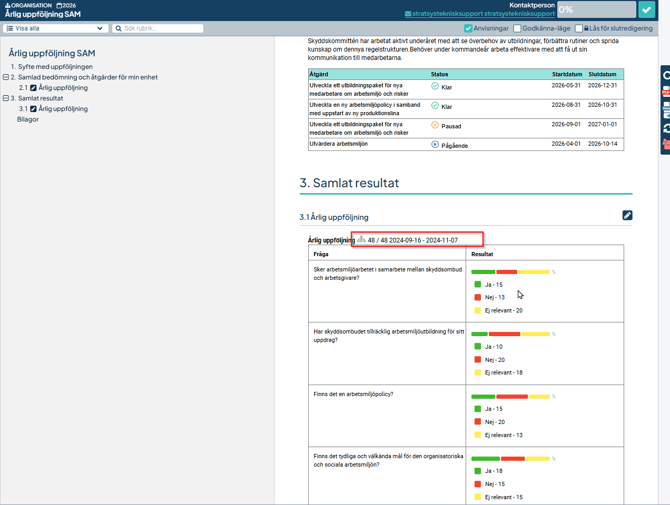Click the 0% progress bar in header

coord(597,9)
